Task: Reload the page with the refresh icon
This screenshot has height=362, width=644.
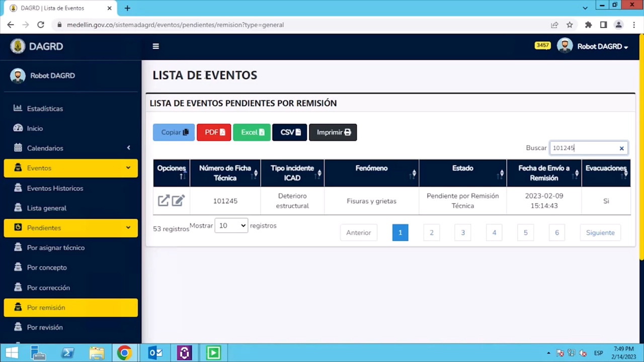Action: [x=41, y=25]
